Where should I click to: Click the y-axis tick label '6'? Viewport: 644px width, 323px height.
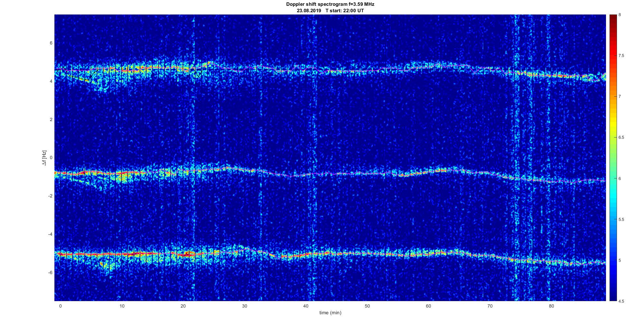pos(51,43)
